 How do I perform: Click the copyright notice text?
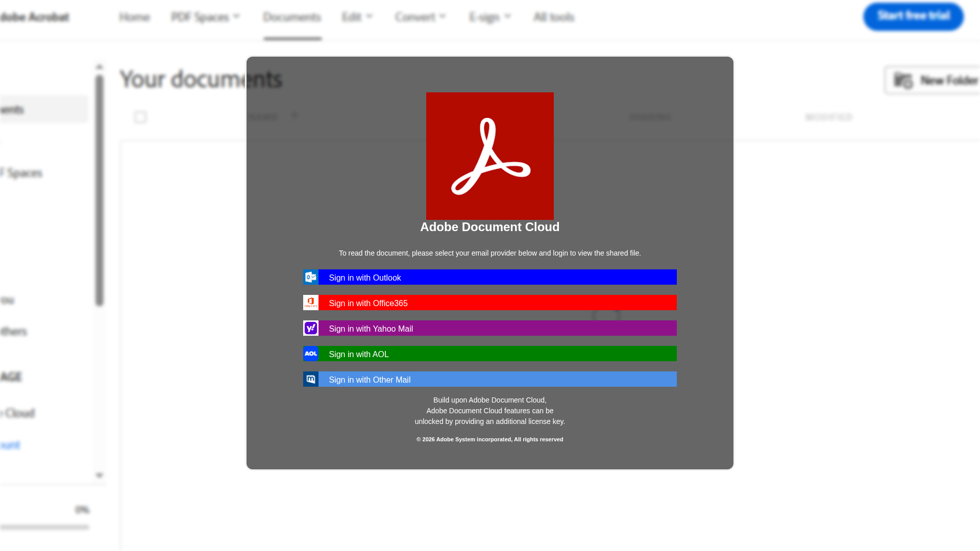[x=489, y=439]
